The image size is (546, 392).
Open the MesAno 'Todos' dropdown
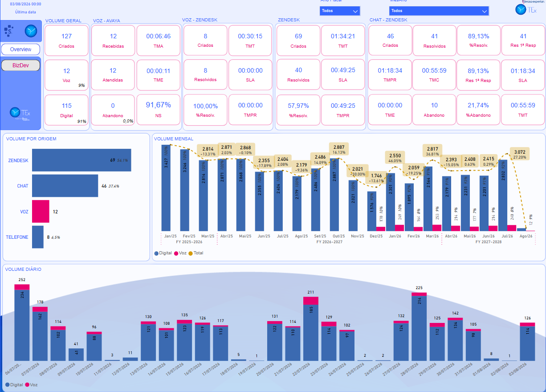tap(439, 11)
